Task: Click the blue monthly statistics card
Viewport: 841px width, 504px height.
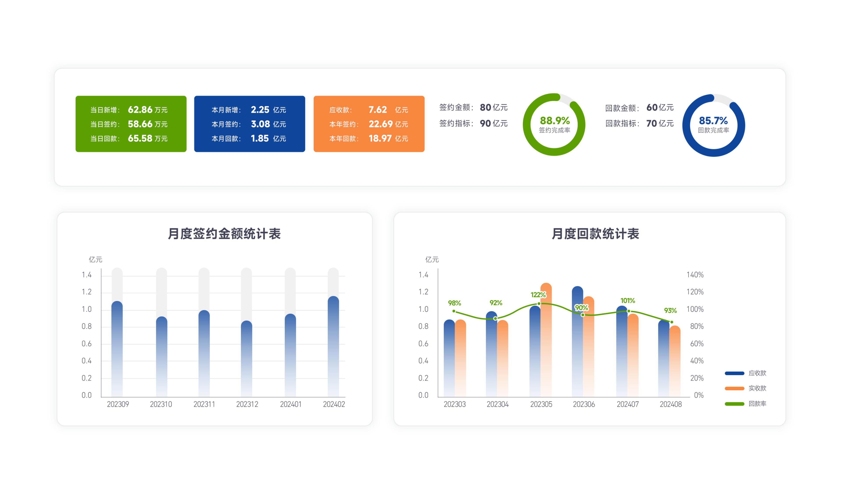Action: coord(249,124)
